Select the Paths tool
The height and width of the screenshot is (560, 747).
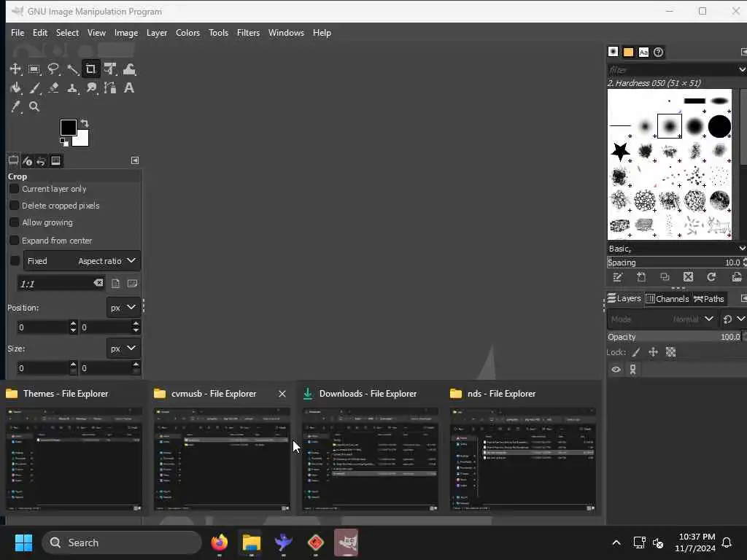coord(111,88)
